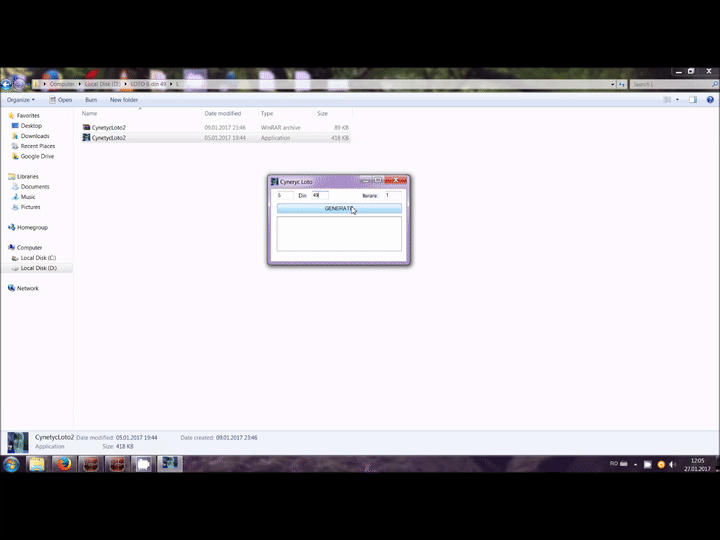
Task: Open the Windows Start menu
Action: point(11,465)
